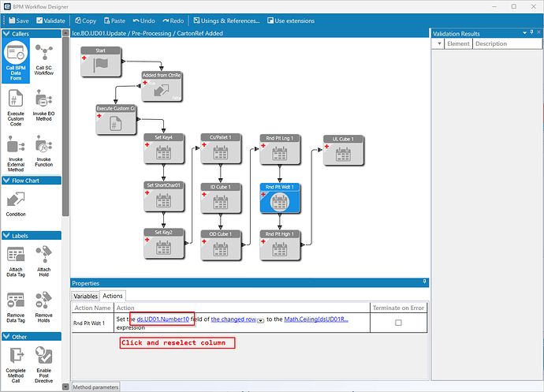Switch to the Actions tab
Image resolution: width=544 pixels, height=392 pixels.
tap(113, 296)
